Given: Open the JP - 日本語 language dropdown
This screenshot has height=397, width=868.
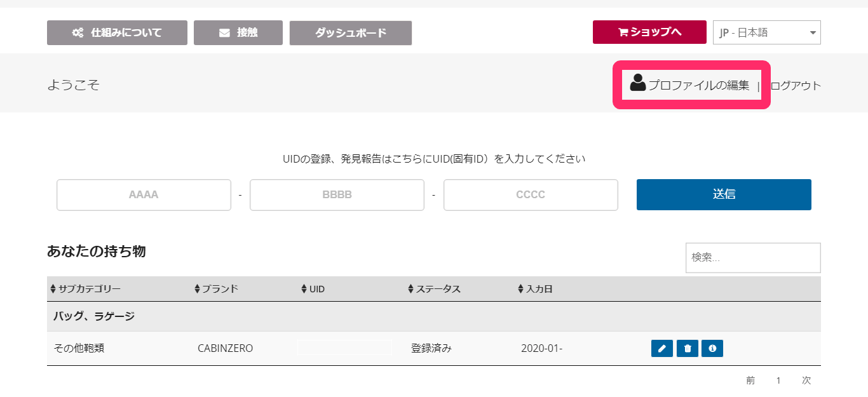Looking at the screenshot, I should (767, 32).
